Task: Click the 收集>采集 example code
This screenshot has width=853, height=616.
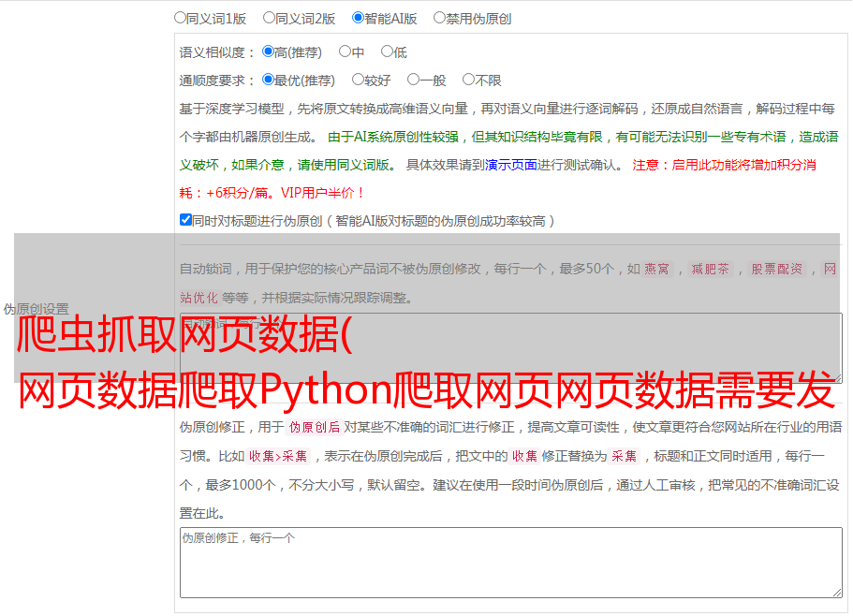Action: pos(278,456)
